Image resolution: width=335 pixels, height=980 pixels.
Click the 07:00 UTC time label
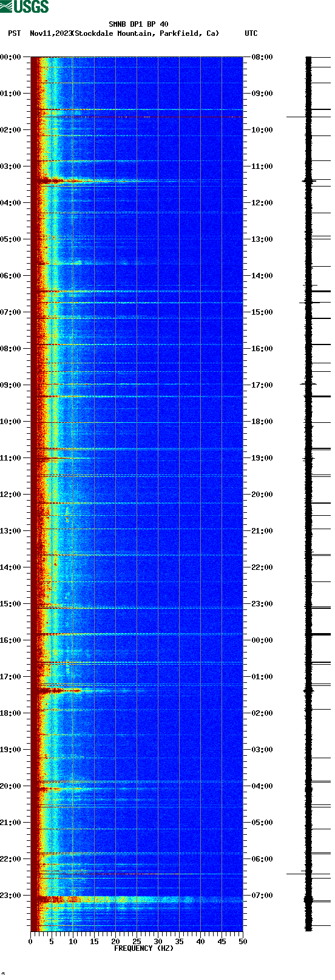point(262,896)
